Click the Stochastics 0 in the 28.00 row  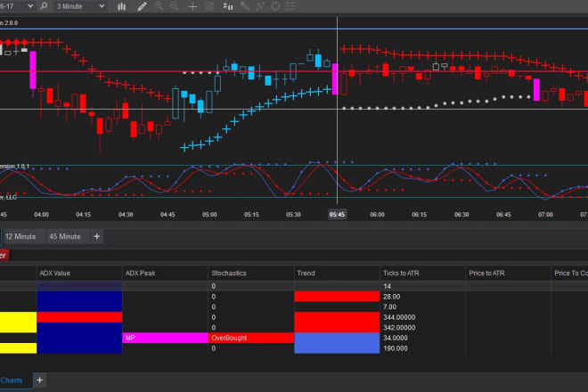point(214,297)
